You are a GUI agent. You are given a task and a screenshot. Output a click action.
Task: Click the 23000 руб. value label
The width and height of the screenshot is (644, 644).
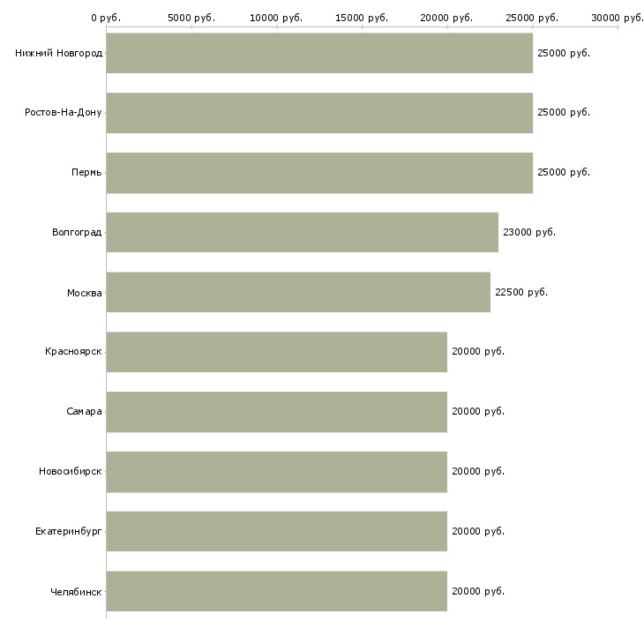(529, 233)
